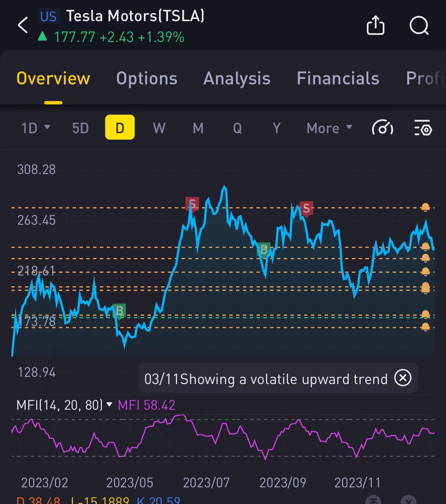The height and width of the screenshot is (504, 446).
Task: Tap the alert bell on the 218.61 level line
Action: click(x=426, y=272)
